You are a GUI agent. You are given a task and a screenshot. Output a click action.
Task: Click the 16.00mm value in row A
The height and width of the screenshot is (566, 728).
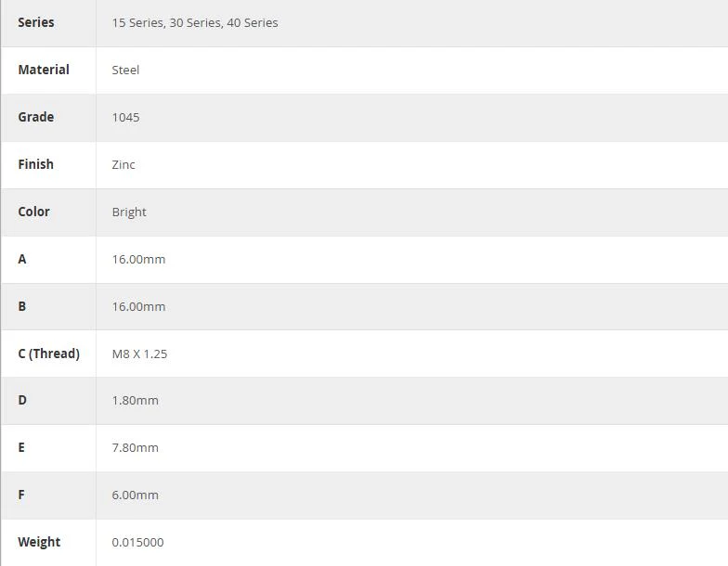click(x=138, y=260)
